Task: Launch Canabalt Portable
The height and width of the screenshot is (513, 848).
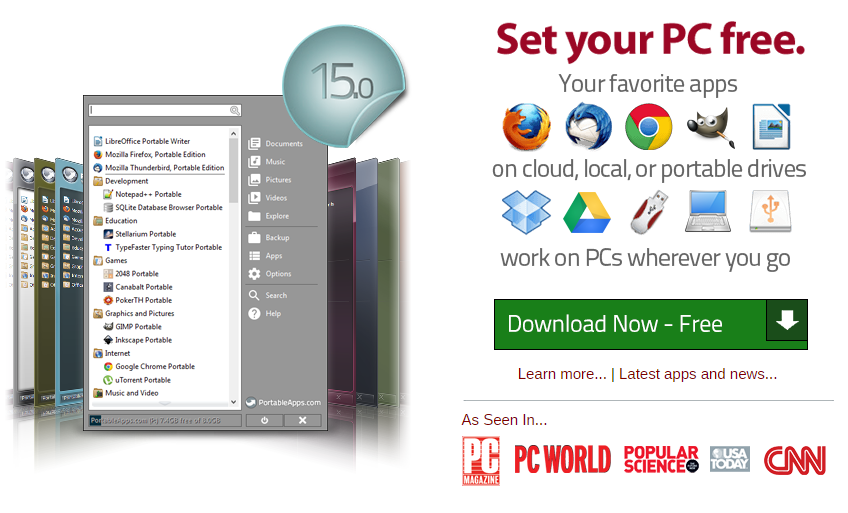Action: coord(138,287)
